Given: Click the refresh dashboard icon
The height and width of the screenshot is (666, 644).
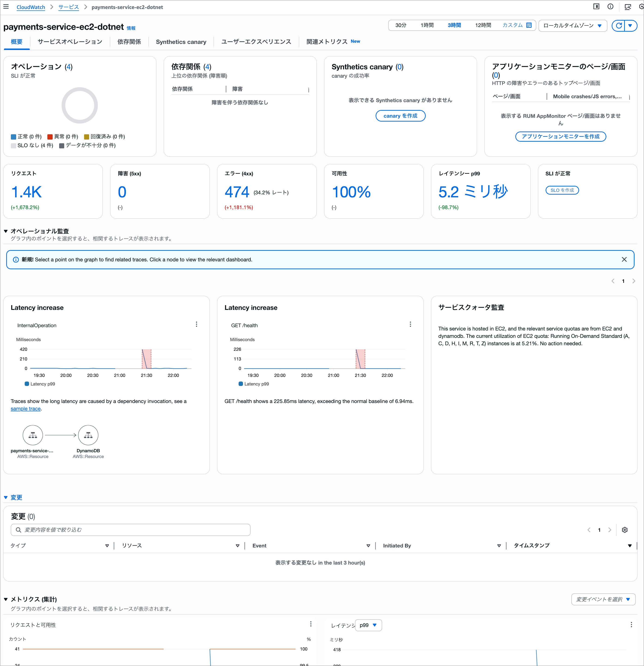Looking at the screenshot, I should click(619, 25).
